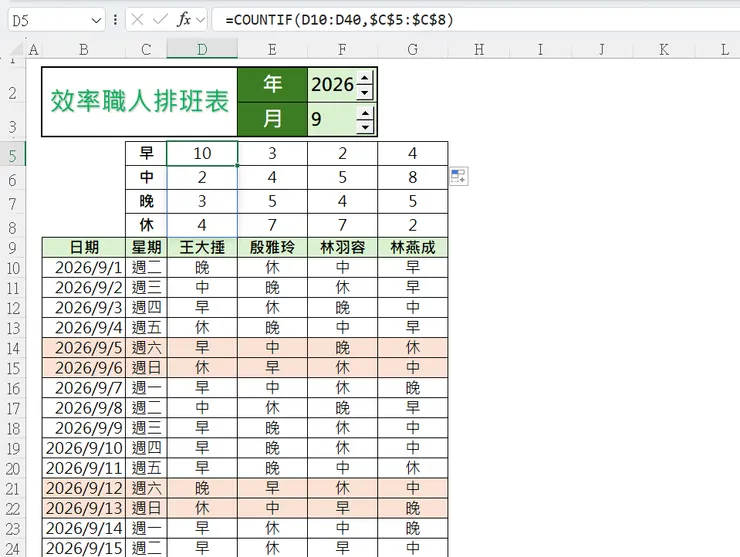The width and height of the screenshot is (740, 557).
Task: Open the Auto Fill Options icon
Action: (458, 176)
